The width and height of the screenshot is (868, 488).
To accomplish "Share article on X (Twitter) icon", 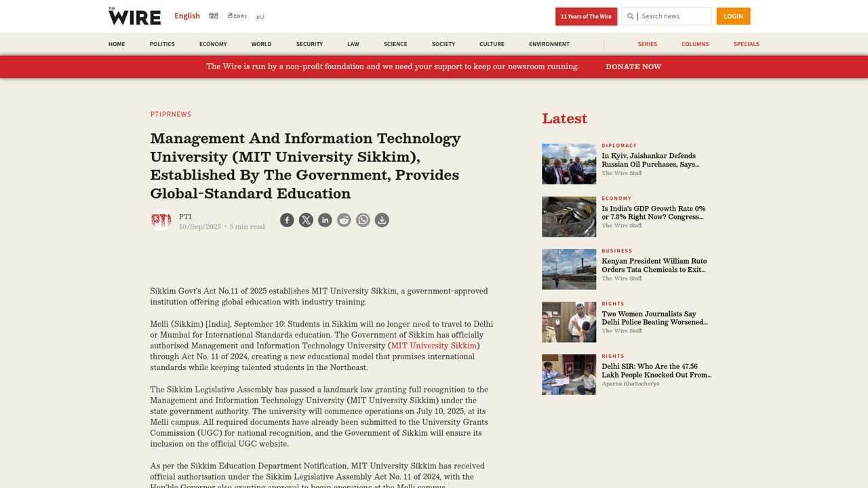I will tap(306, 220).
